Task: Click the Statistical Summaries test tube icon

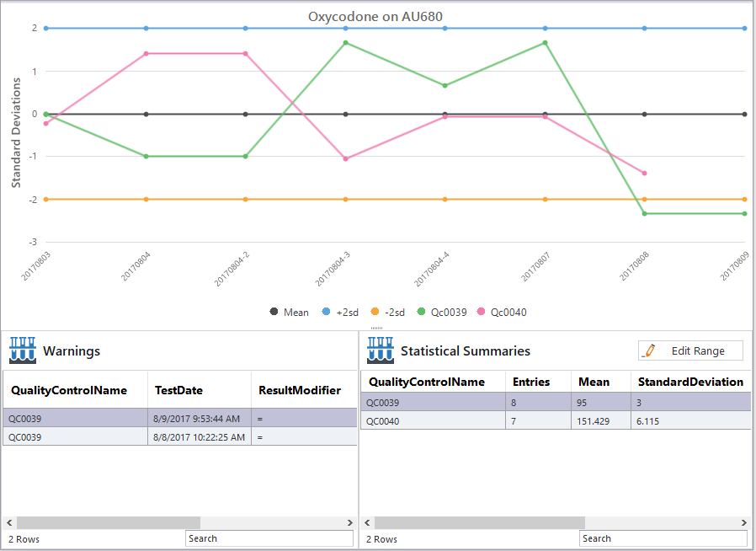Action: 381,350
